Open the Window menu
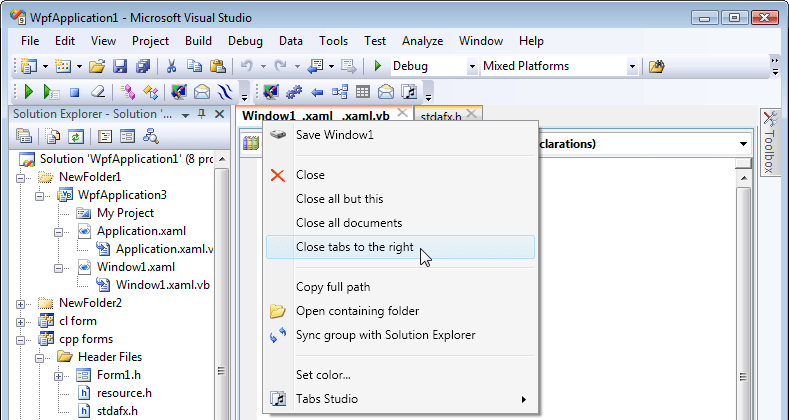The width and height of the screenshot is (789, 420). tap(481, 41)
